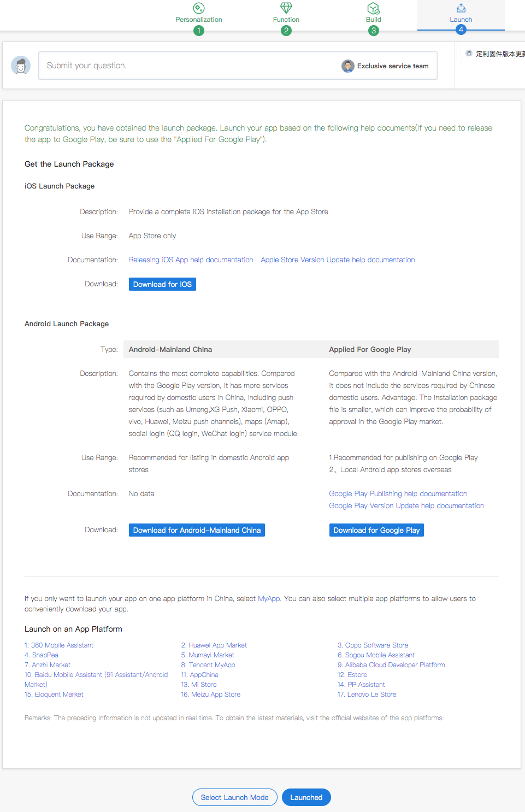Click the 'No data' documentation cell

click(x=141, y=494)
